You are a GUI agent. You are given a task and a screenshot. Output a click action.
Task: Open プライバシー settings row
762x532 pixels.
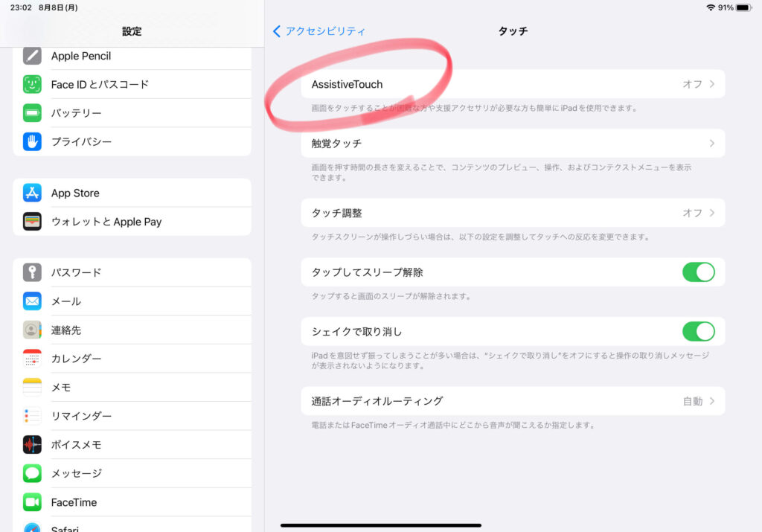[x=132, y=141]
